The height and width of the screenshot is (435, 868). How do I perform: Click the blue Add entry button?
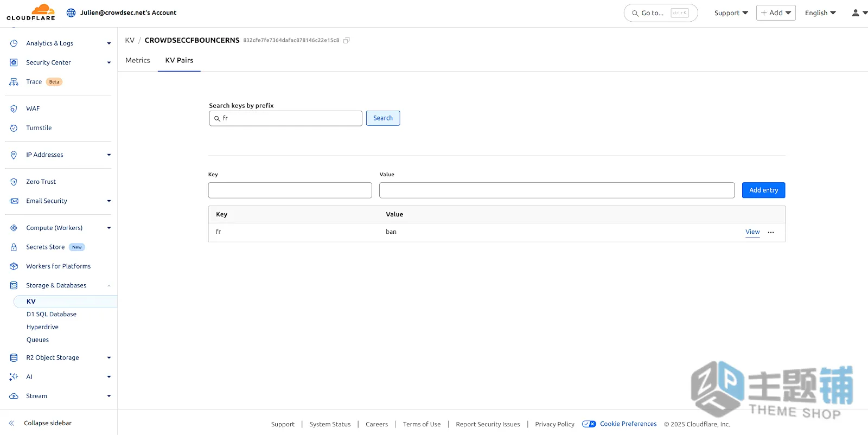coord(763,190)
